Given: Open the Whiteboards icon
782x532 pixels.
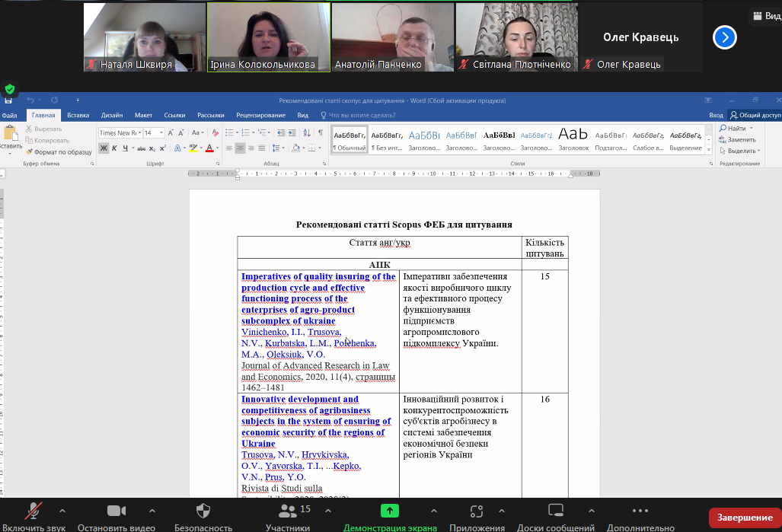Looking at the screenshot, I should click(555, 511).
